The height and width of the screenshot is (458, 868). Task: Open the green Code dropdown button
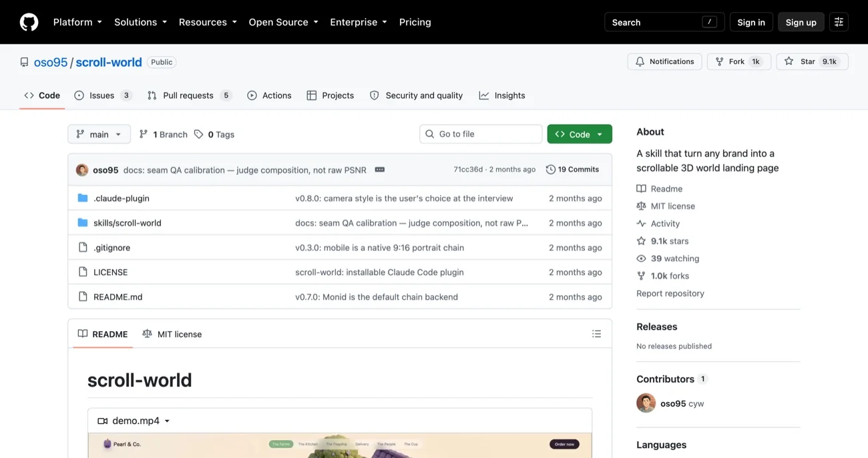coord(580,134)
